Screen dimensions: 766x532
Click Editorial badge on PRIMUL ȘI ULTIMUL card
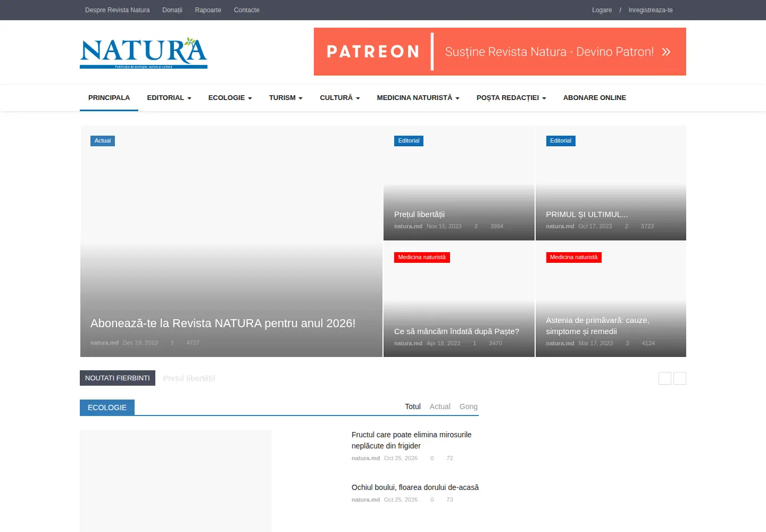(561, 141)
